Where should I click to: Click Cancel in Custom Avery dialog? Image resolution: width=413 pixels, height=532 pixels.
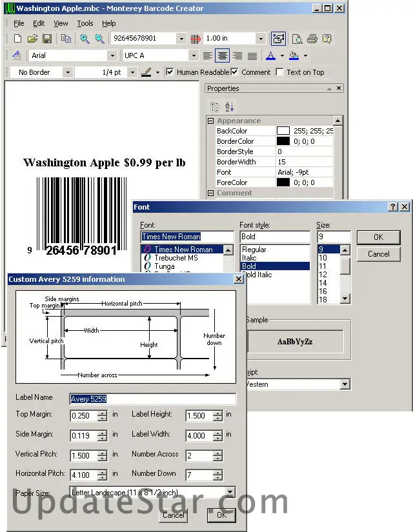coord(173,515)
